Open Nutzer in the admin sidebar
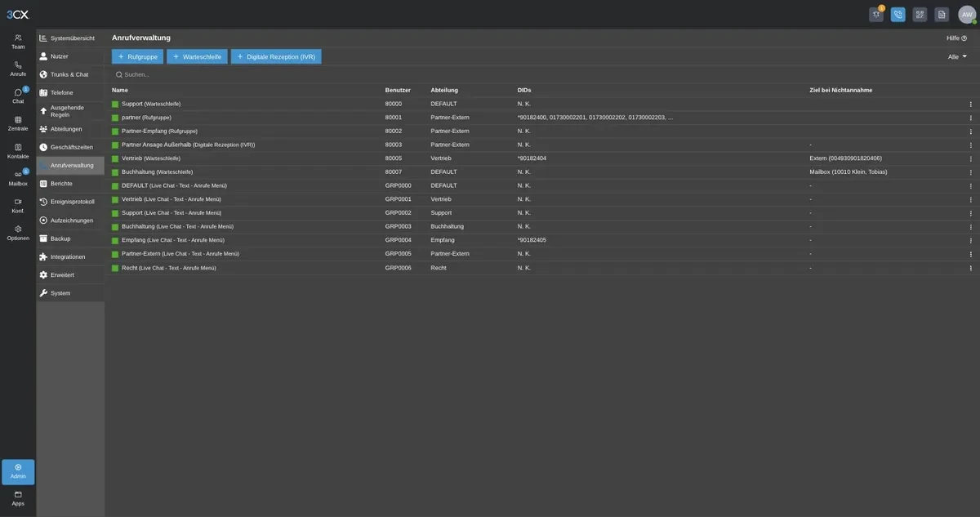Image resolution: width=980 pixels, height=517 pixels. point(70,56)
